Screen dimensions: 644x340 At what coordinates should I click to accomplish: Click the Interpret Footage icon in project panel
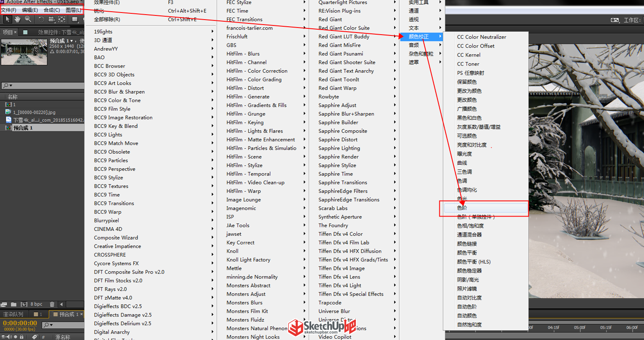4,305
